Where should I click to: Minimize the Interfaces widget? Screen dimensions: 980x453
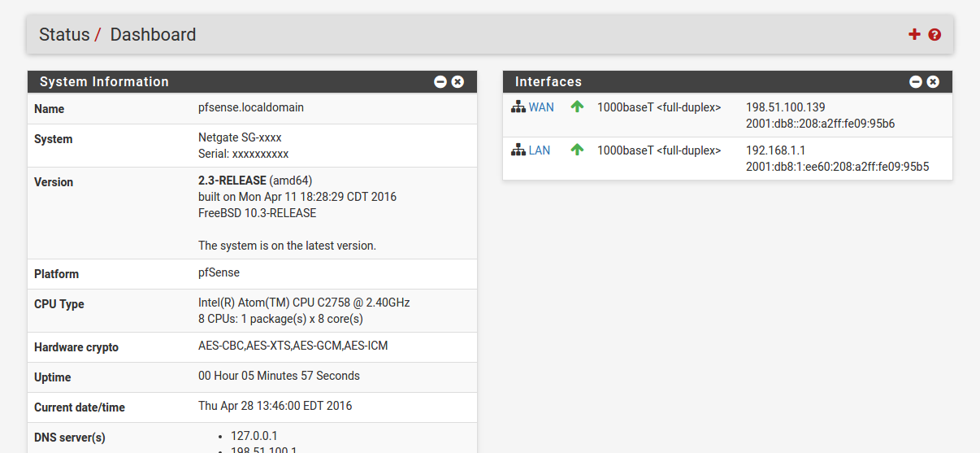pos(916,81)
